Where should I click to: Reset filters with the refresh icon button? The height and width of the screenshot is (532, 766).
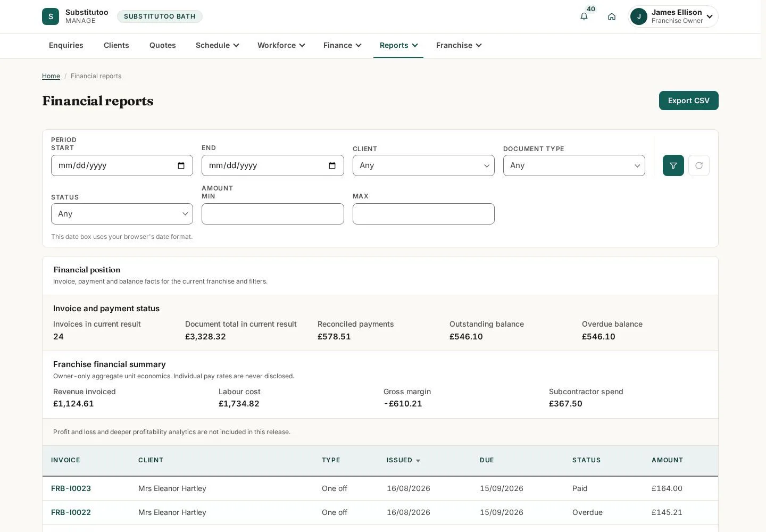click(699, 165)
